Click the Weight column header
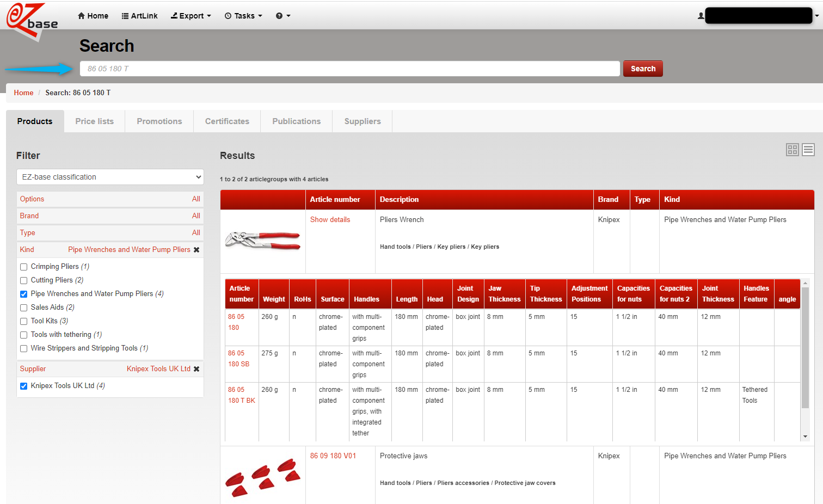 coord(274,294)
